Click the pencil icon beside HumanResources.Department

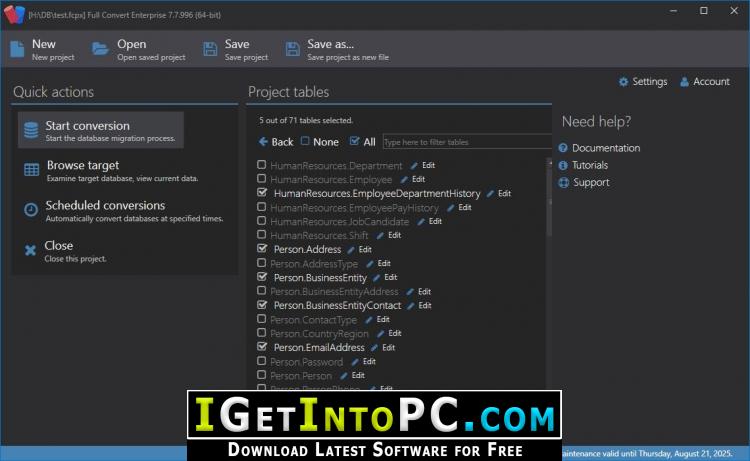point(414,165)
